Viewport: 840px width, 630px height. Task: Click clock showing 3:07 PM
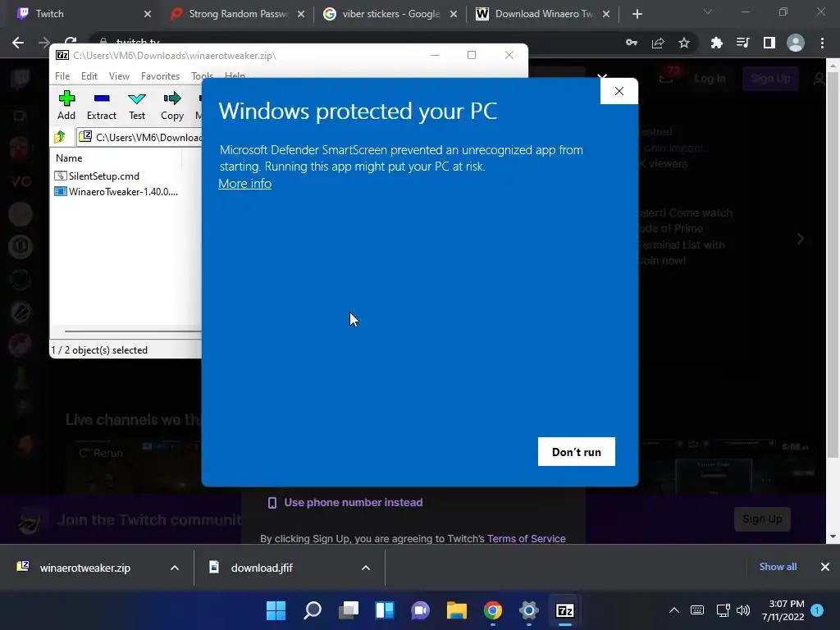pyautogui.click(x=783, y=610)
